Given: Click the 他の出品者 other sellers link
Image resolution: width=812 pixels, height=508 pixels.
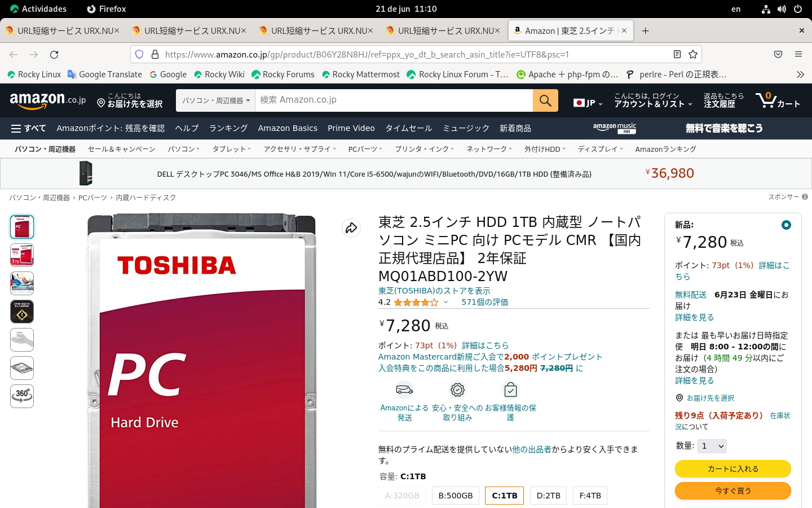Looking at the screenshot, I should 532,449.
